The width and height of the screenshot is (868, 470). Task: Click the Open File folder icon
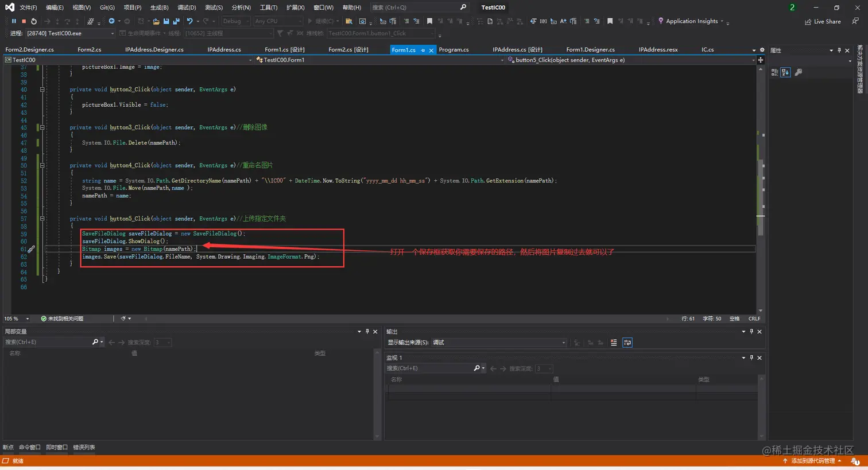pos(156,21)
